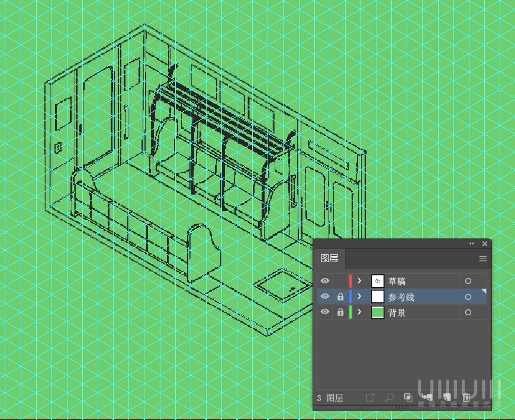
Task: Click the locate object magnifier icon
Action: (389, 398)
